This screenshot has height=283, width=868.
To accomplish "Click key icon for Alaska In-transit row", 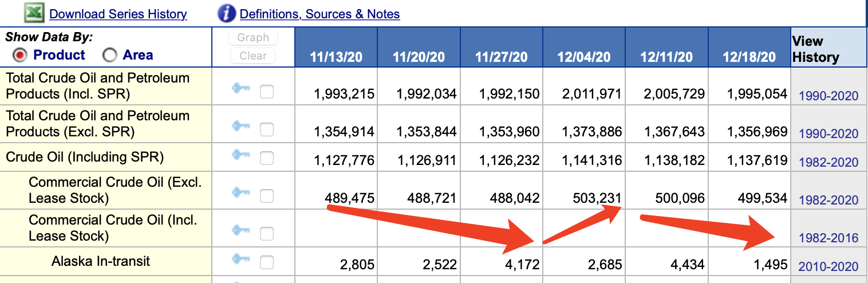I will pos(240,260).
